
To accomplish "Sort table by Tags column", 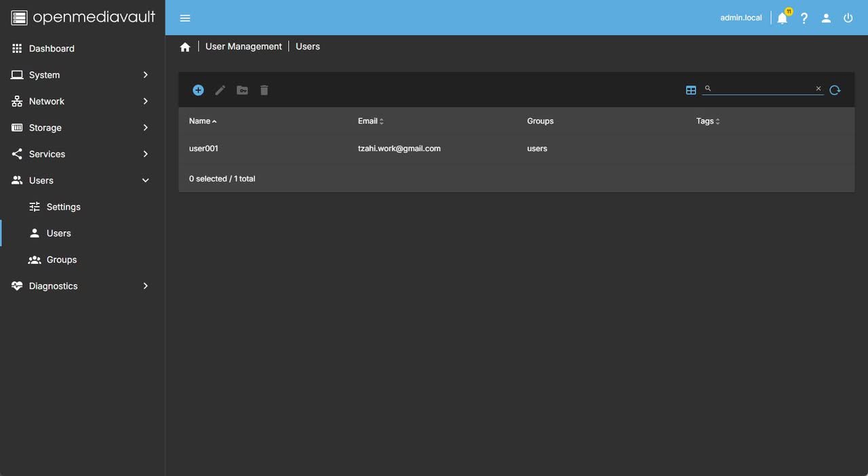I will coord(708,121).
